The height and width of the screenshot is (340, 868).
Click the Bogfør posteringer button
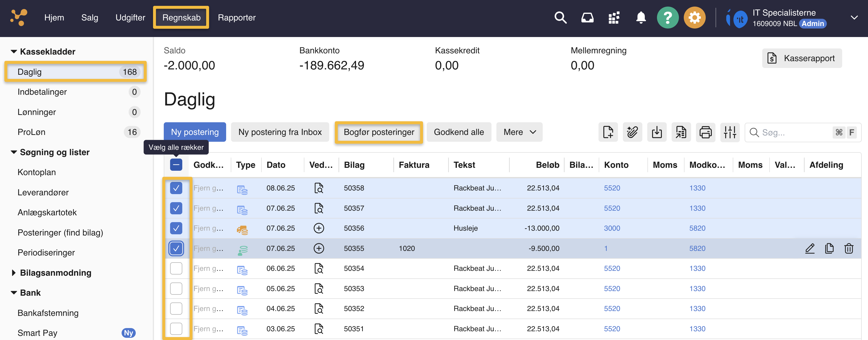(379, 132)
